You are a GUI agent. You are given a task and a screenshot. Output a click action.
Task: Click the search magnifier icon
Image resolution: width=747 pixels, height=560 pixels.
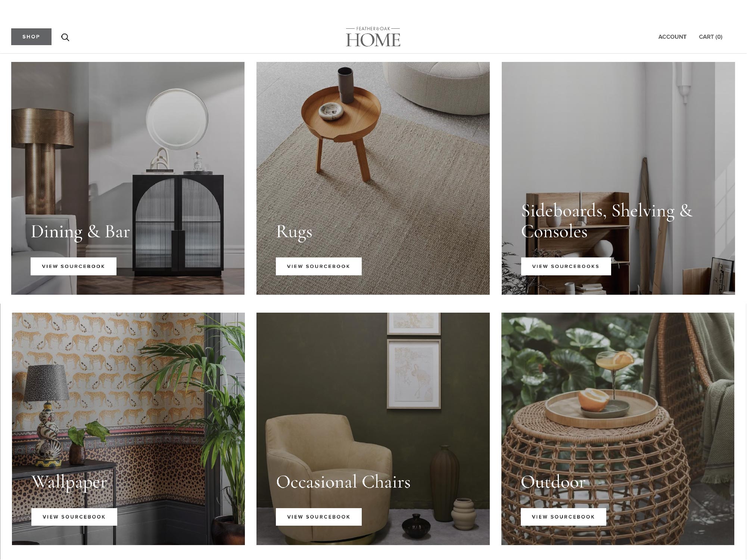(65, 37)
